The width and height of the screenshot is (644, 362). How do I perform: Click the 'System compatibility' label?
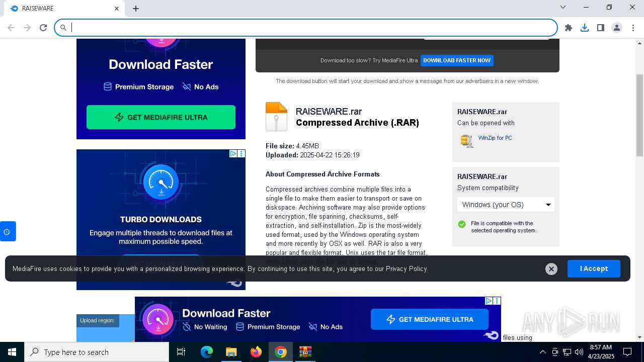(x=488, y=188)
